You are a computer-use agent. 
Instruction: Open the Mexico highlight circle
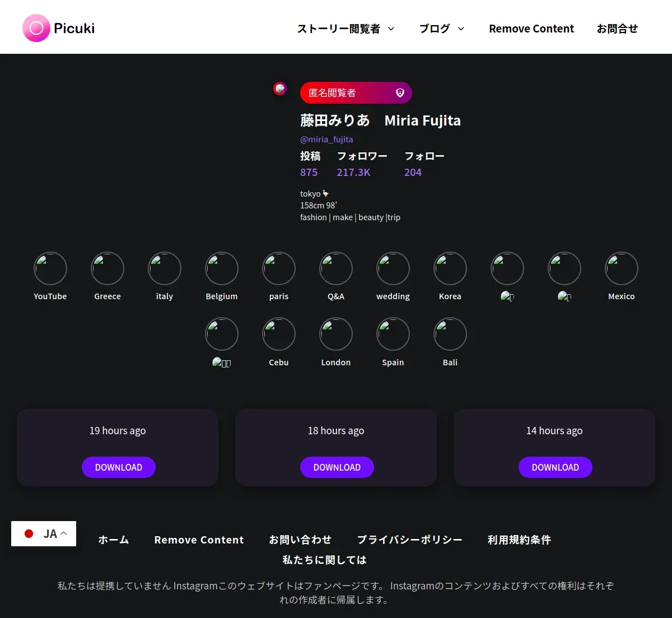pyautogui.click(x=622, y=268)
